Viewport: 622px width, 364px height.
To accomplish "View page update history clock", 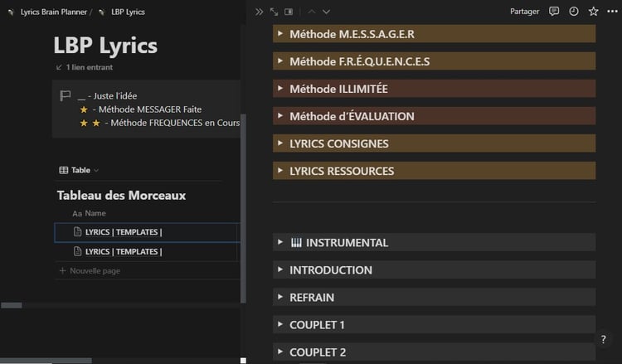I will click(x=574, y=12).
